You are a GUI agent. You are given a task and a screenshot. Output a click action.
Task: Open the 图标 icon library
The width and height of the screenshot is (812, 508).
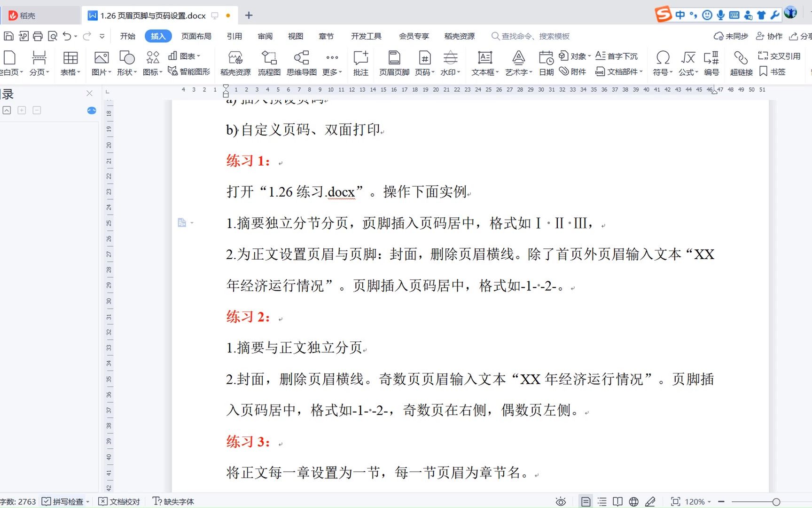153,63
